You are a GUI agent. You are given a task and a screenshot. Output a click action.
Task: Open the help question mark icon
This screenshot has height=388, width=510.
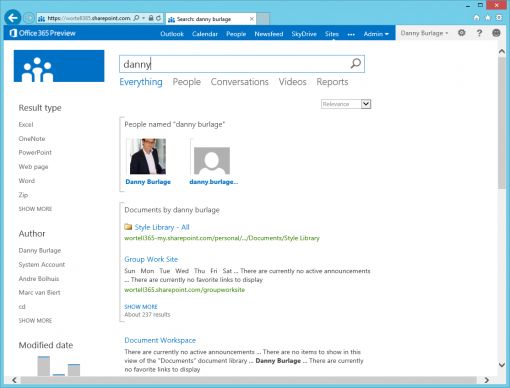click(479, 33)
